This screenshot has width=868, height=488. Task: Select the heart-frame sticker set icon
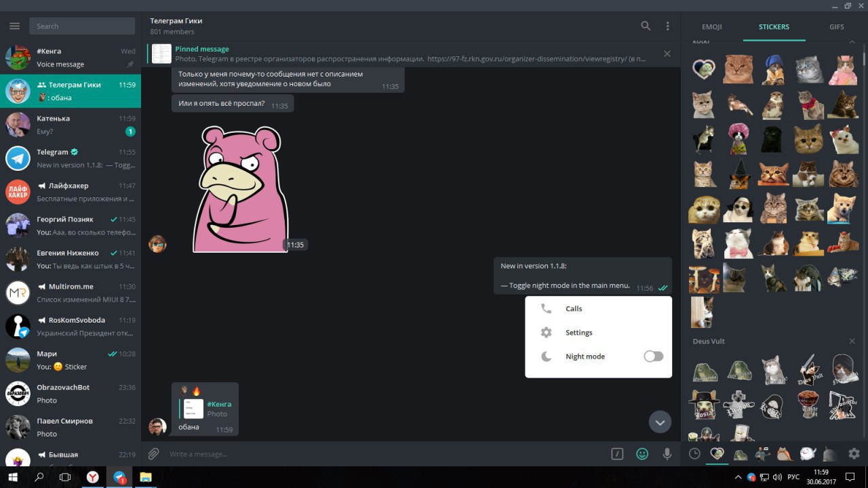(x=717, y=454)
